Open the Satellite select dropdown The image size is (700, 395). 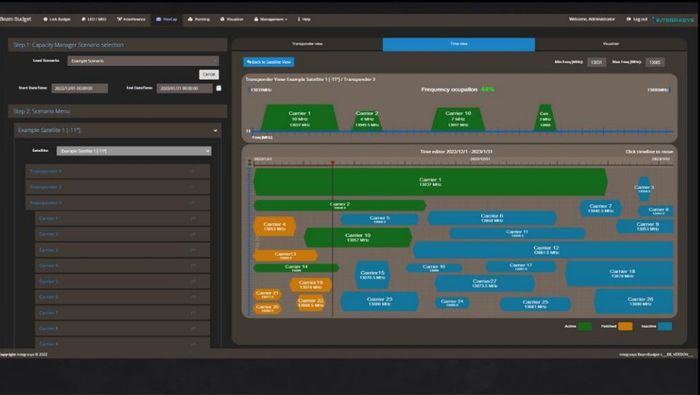(134, 151)
